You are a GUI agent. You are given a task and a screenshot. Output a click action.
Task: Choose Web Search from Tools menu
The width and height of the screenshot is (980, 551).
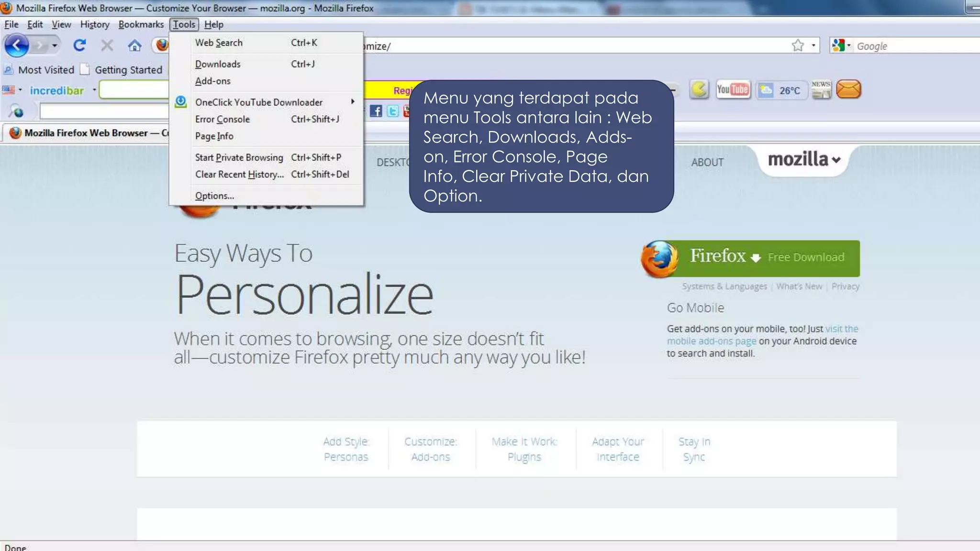(267, 43)
